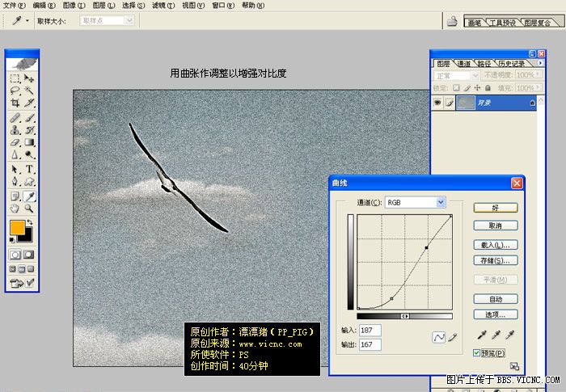Image resolution: width=566 pixels, height=392 pixels.
Task: Swap foreground and background colors
Action: click(x=30, y=222)
